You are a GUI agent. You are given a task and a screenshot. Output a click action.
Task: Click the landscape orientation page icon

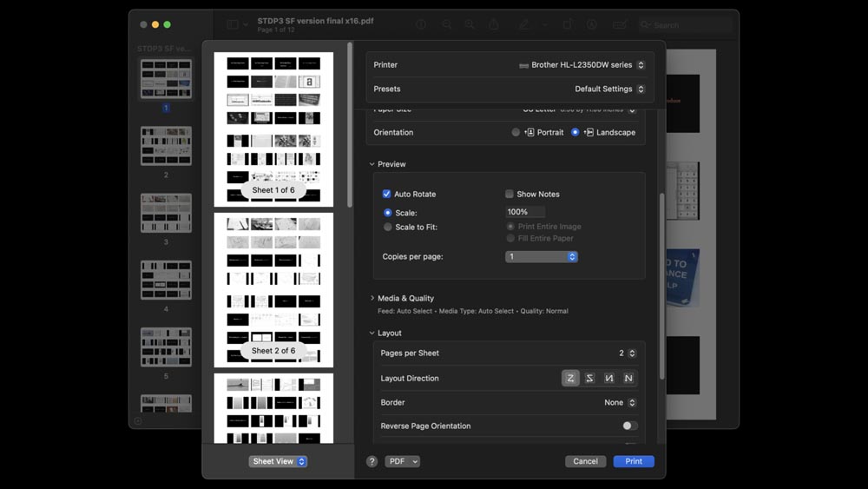coord(589,133)
